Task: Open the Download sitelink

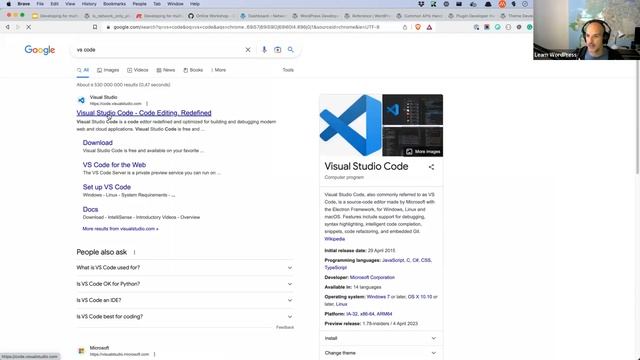Action: tap(98, 143)
